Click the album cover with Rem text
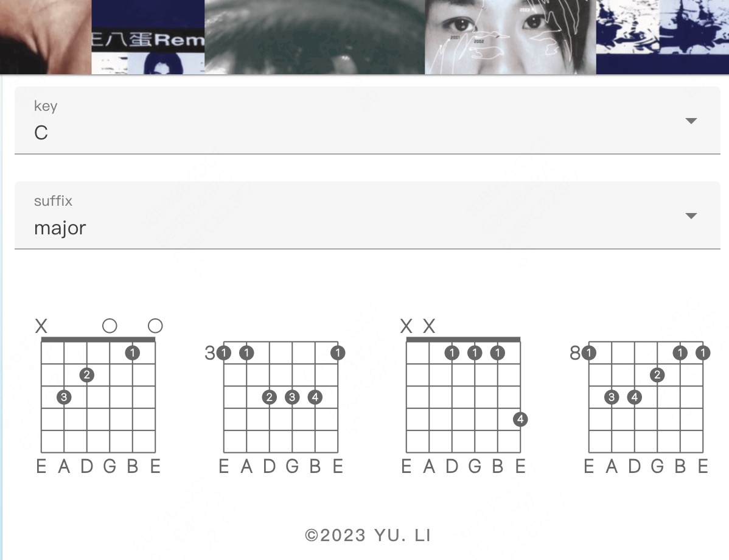The image size is (729, 560). tap(148, 37)
